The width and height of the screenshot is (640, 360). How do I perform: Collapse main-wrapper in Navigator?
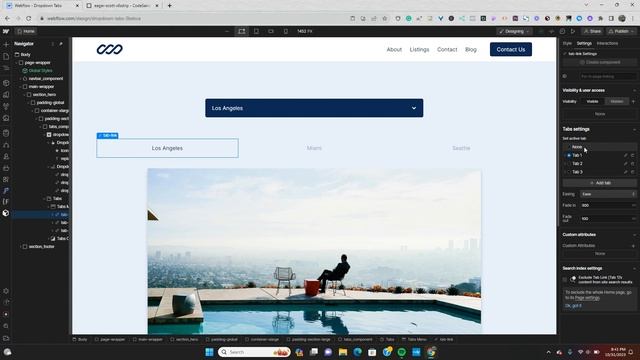click(20, 87)
